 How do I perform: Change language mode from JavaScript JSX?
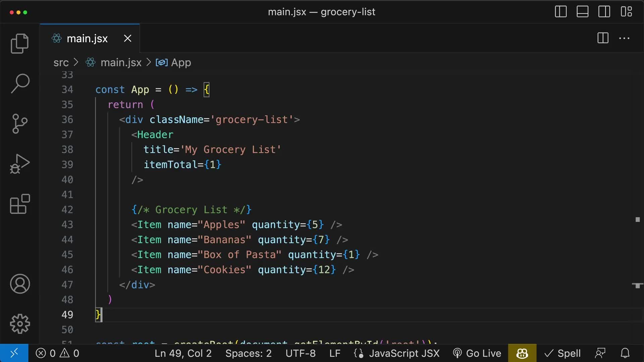point(404,353)
